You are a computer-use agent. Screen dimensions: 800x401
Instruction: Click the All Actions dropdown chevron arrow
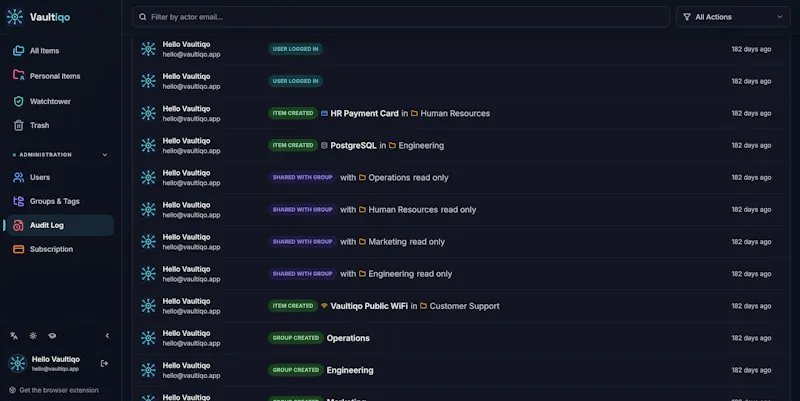click(x=780, y=17)
